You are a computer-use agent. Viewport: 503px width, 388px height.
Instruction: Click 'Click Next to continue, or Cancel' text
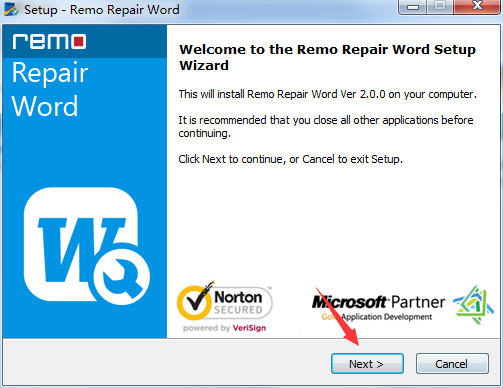pyautogui.click(x=290, y=159)
